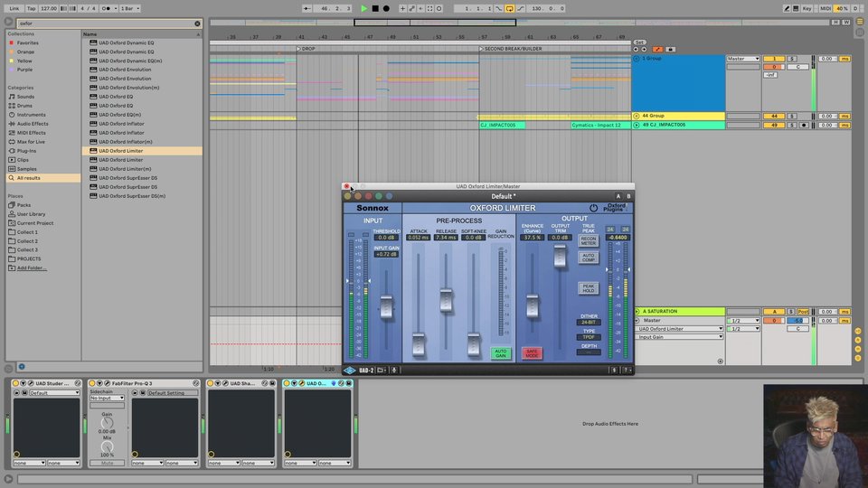Click the Stop button in transport
The width and height of the screenshot is (868, 488).
[375, 8]
